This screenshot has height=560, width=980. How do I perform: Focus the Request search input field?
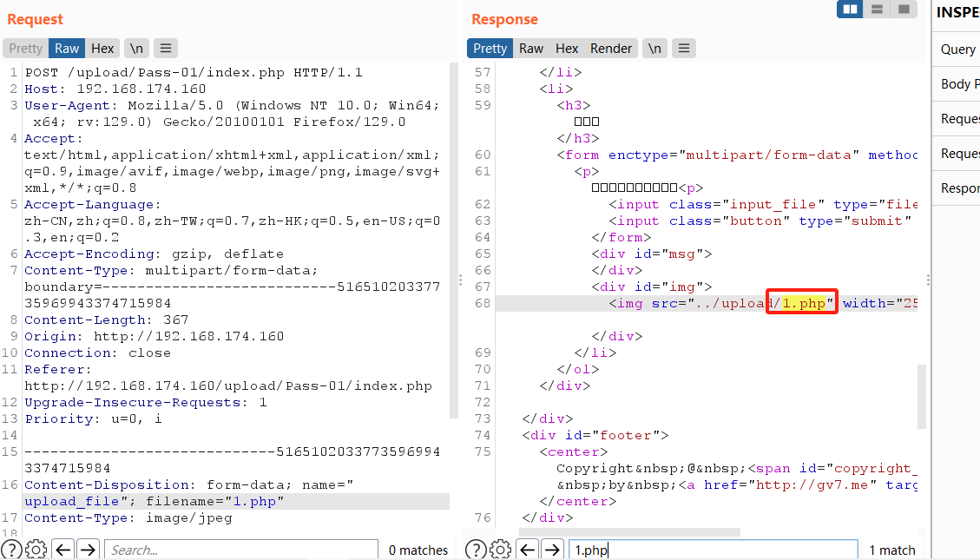[x=241, y=550]
